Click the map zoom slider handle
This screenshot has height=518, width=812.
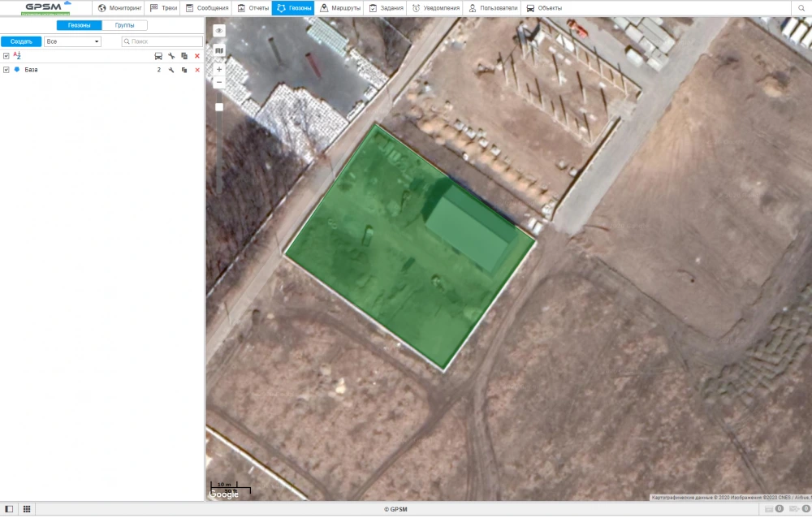point(219,107)
